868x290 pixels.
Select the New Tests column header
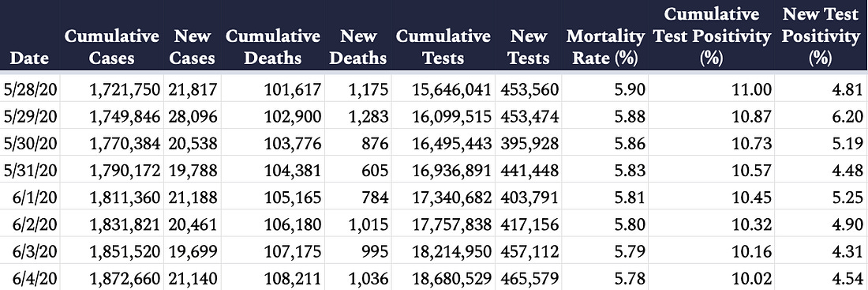[x=528, y=47]
